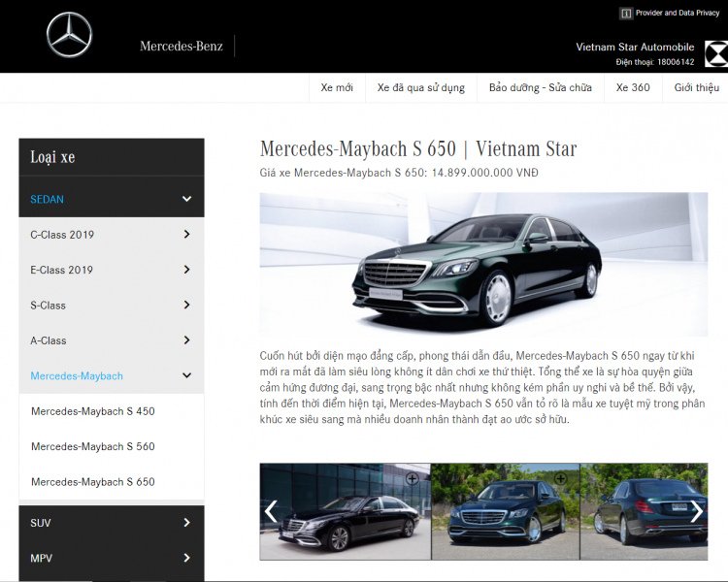The width and height of the screenshot is (728, 582).
Task: Expand the C-Class 2019 chevron
Action: (x=186, y=235)
